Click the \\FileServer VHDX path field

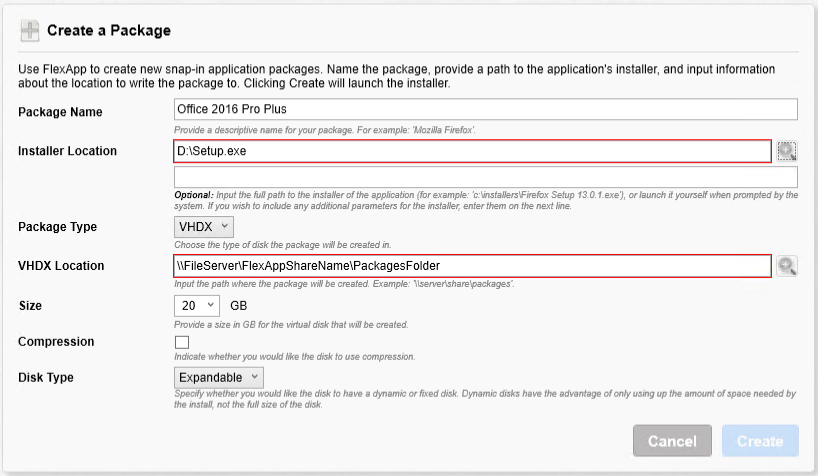(x=473, y=266)
